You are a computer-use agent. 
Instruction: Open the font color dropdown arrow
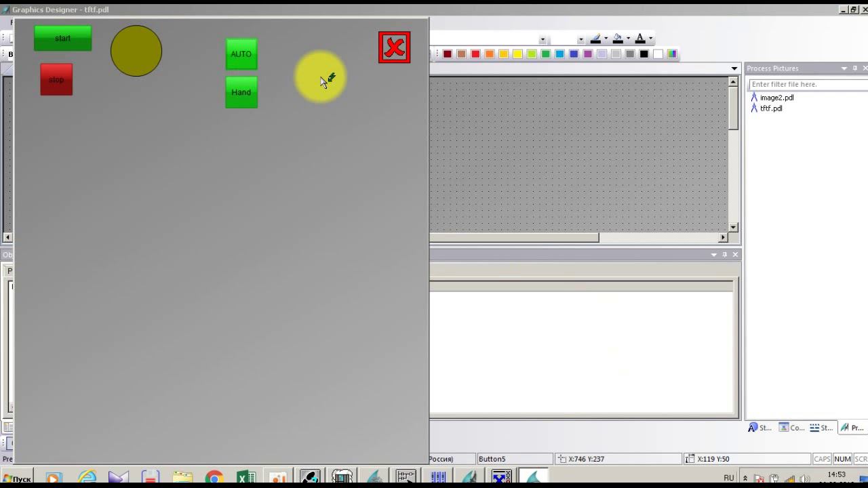point(650,39)
